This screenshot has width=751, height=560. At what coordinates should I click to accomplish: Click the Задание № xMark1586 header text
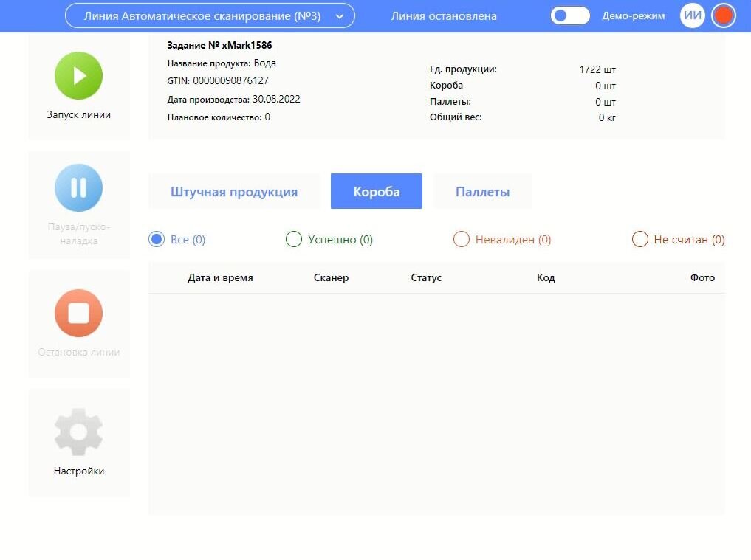tap(219, 45)
